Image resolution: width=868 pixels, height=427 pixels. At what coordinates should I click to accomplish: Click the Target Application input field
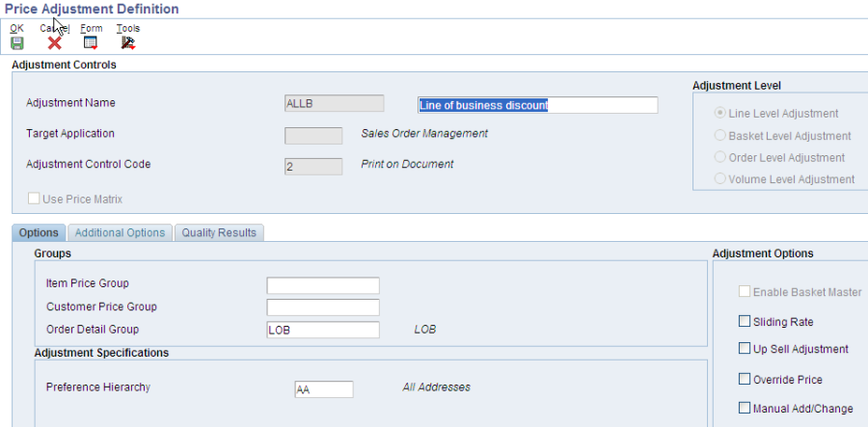313,136
